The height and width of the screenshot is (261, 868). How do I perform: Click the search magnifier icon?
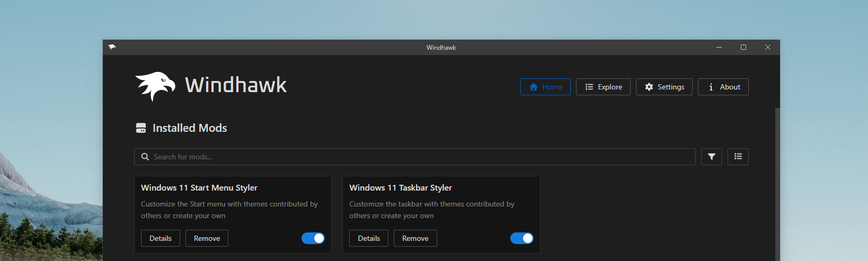pyautogui.click(x=145, y=157)
